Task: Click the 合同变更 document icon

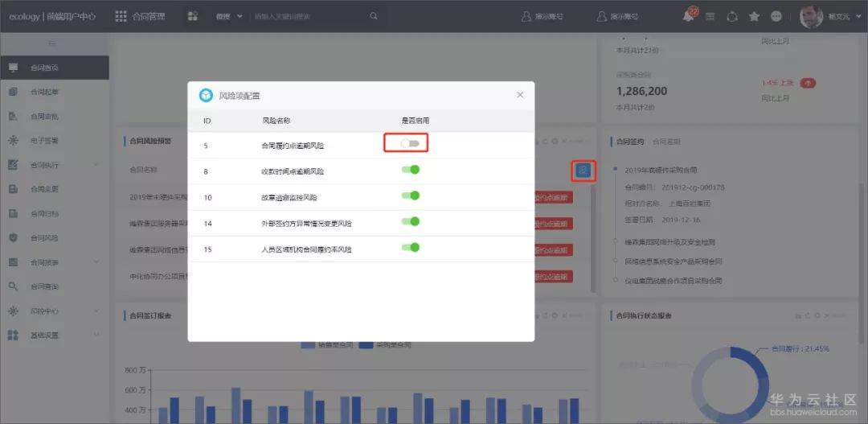Action: click(14, 189)
